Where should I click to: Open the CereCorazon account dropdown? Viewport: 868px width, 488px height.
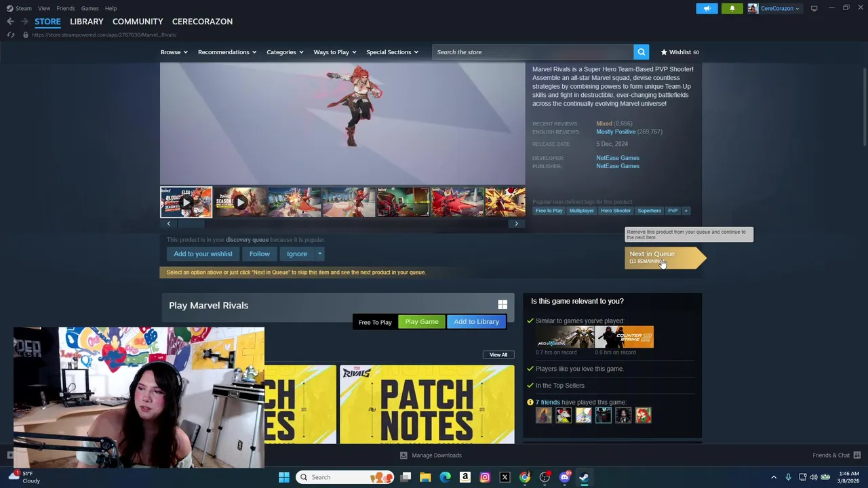(774, 8)
